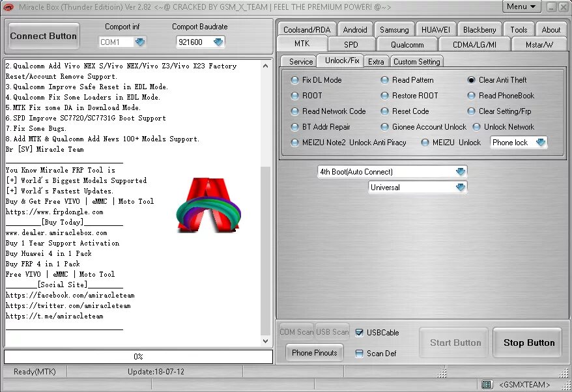
Task: Click the COM1 port text field
Action: [x=116, y=42]
